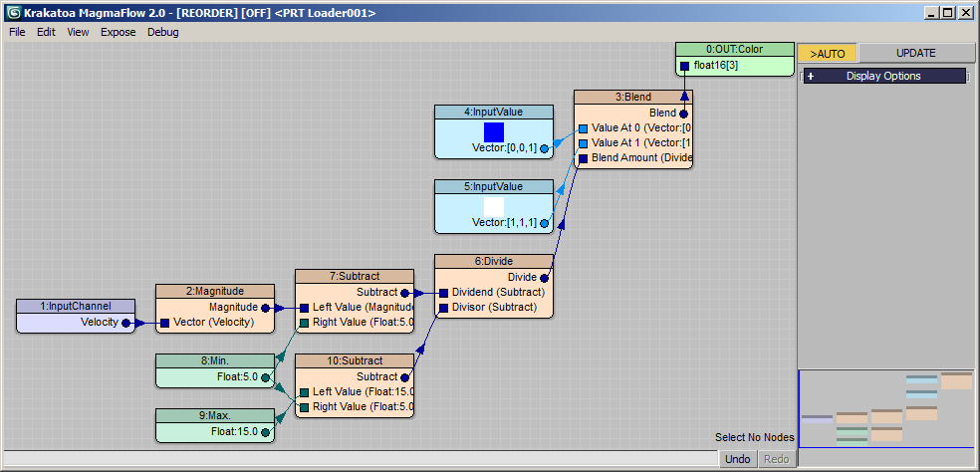Click 10:Subtract Right Value input socket

304,407
